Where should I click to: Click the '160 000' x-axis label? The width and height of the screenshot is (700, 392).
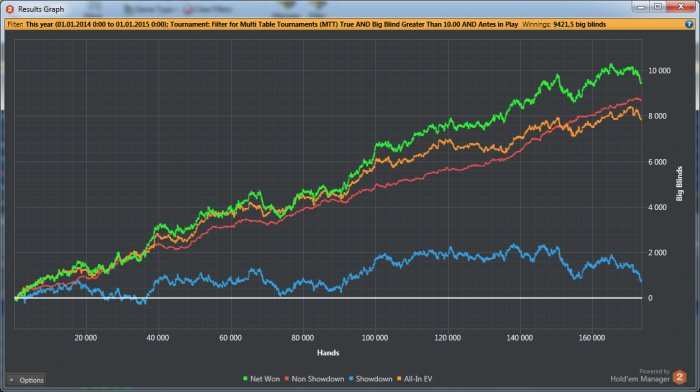pos(592,338)
